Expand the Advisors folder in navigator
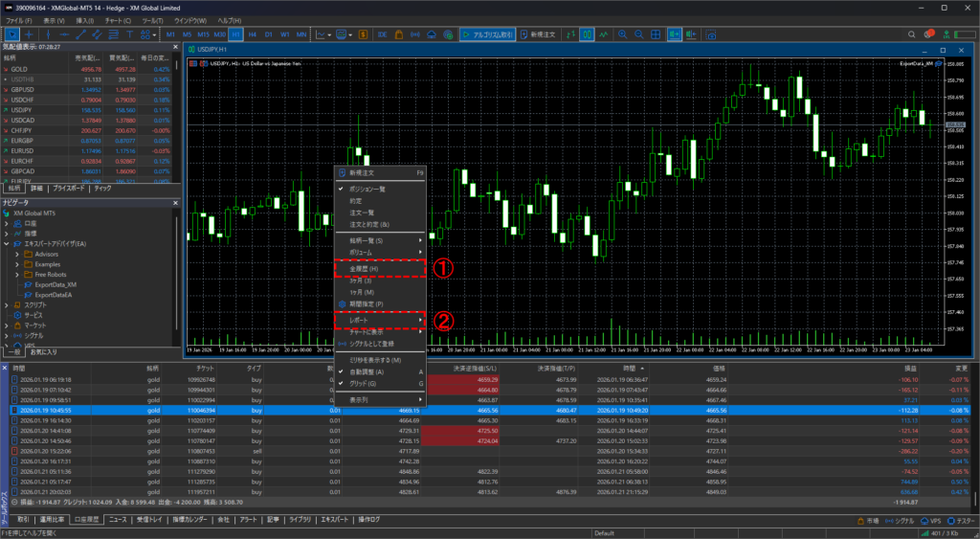 pyautogui.click(x=16, y=254)
